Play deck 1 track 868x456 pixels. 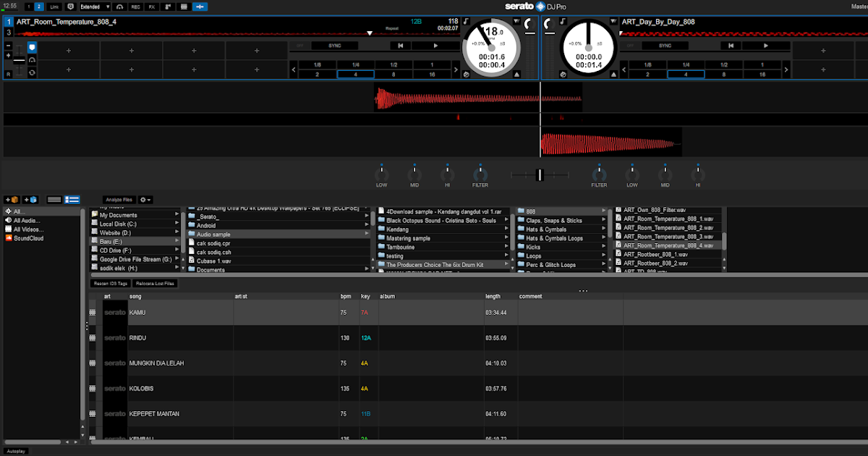coord(435,46)
